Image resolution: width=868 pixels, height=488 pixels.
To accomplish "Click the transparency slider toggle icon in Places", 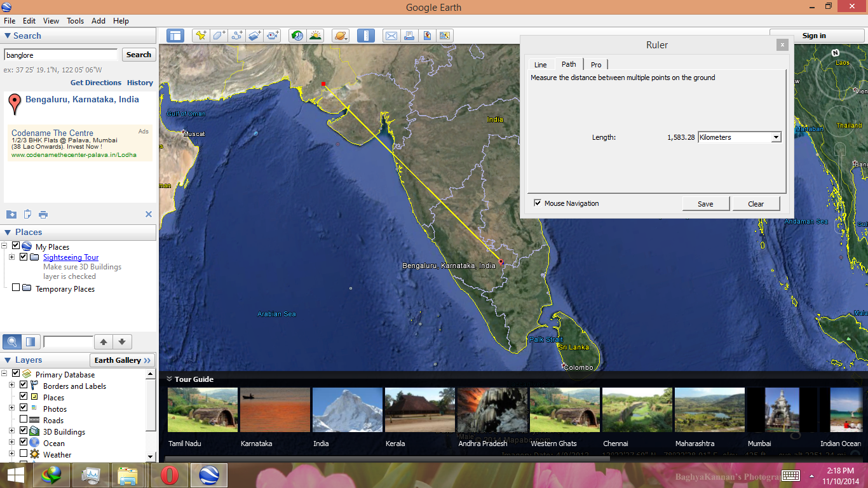I will [31, 342].
